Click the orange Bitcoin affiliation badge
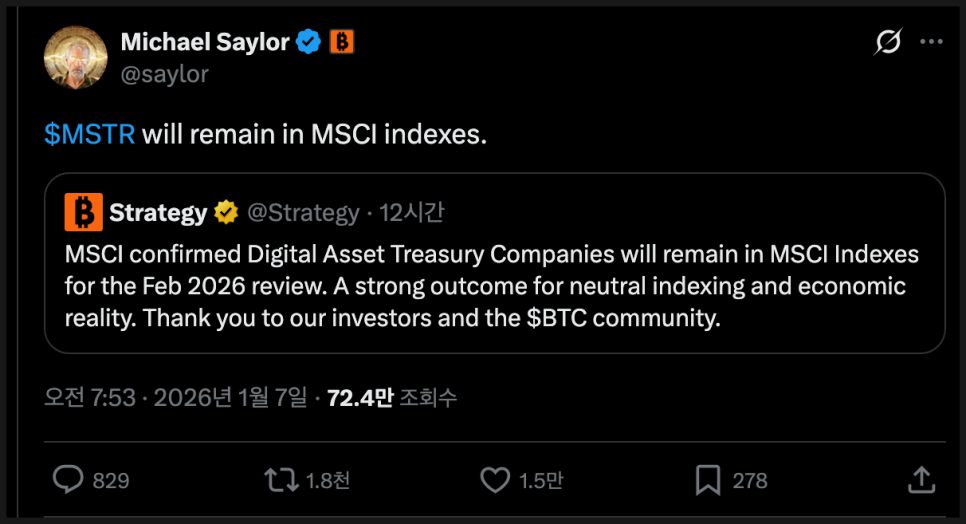 [342, 42]
